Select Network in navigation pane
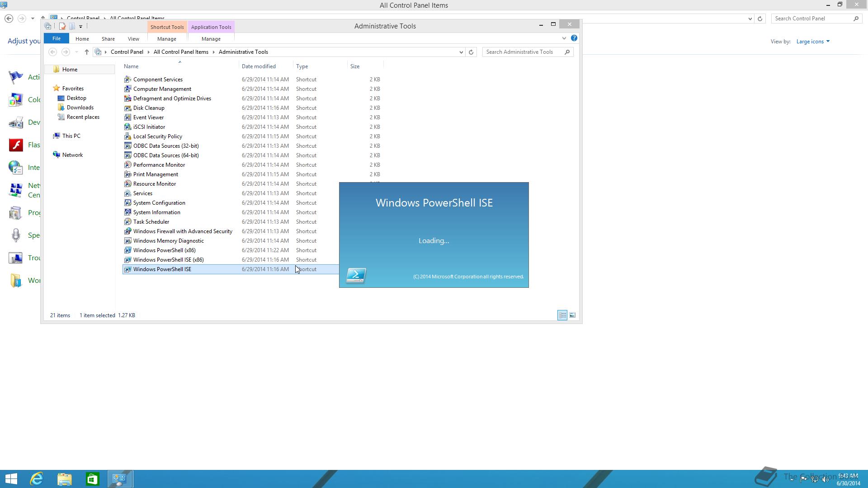 [x=72, y=155]
